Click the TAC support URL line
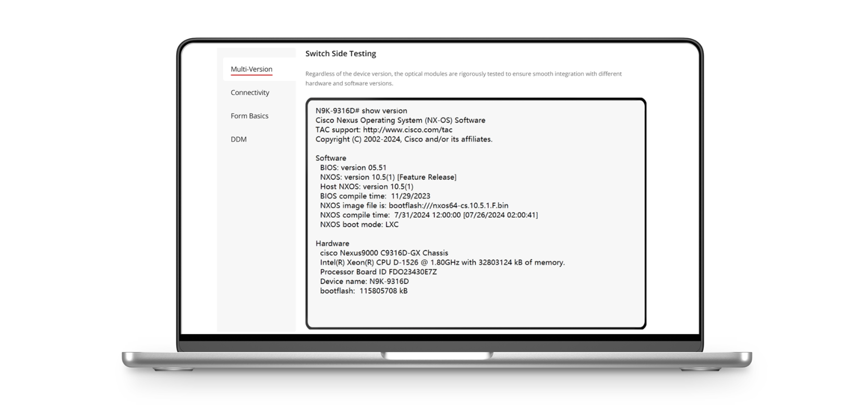This screenshot has height=409, width=868. pos(384,130)
